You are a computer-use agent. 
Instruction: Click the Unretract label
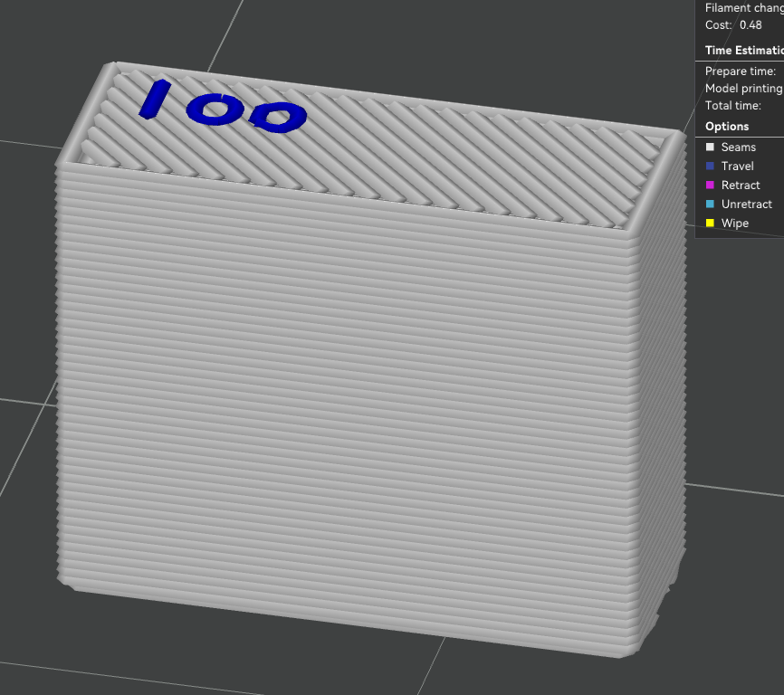coord(747,204)
